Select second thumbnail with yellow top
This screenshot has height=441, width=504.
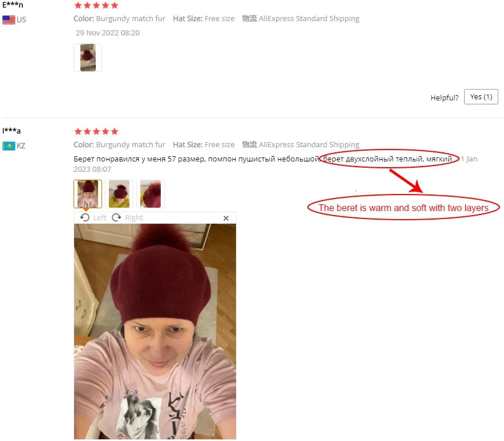(119, 194)
